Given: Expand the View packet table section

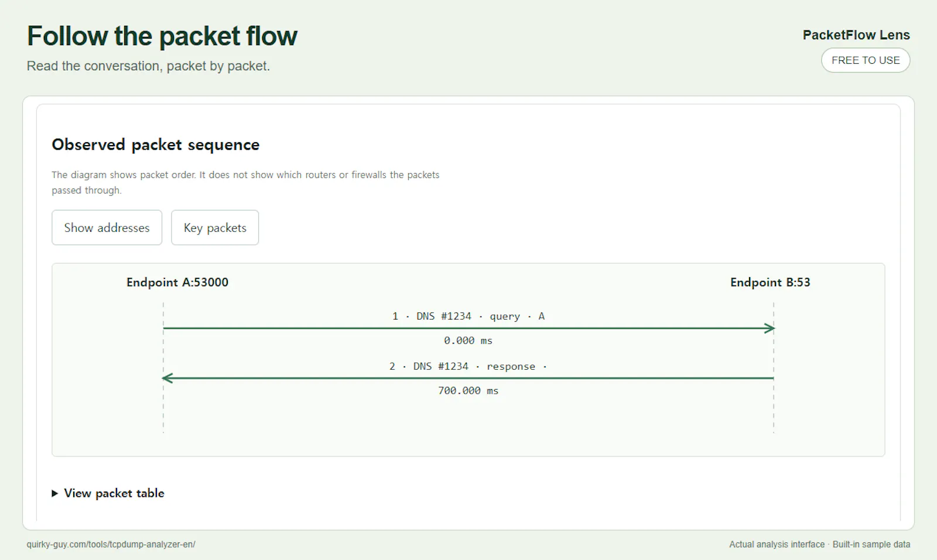Looking at the screenshot, I should (x=108, y=493).
